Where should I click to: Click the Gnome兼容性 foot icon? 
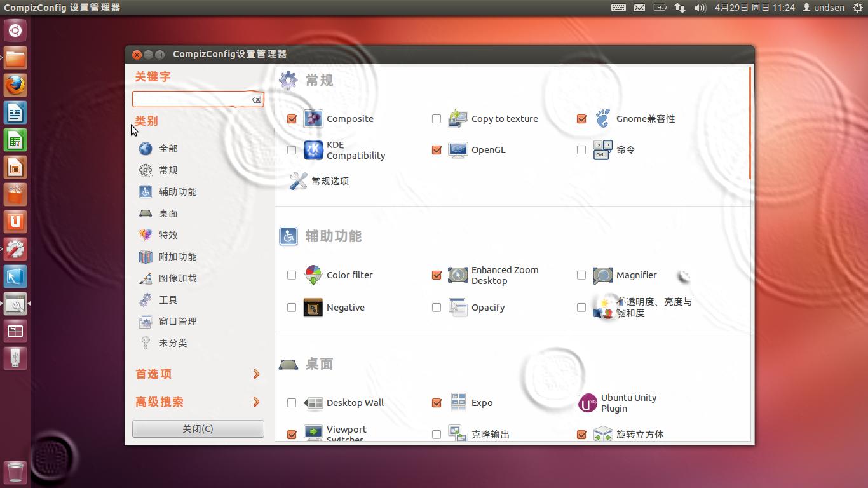click(x=603, y=119)
